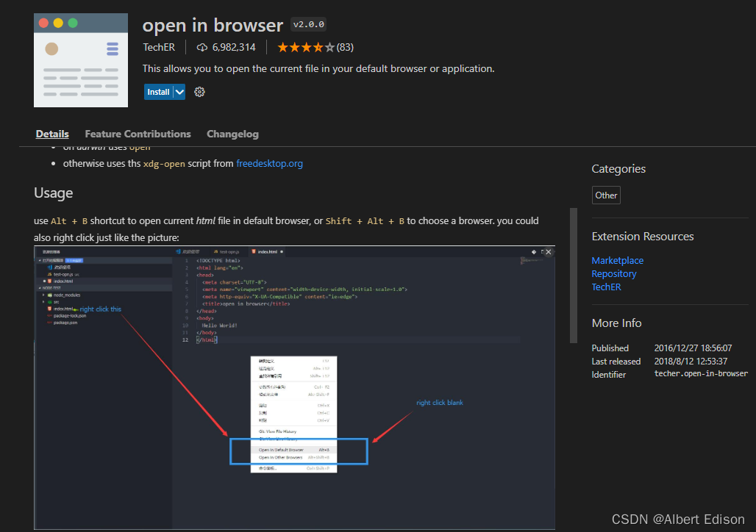
Task: Click the star rating stars
Action: pyautogui.click(x=306, y=47)
